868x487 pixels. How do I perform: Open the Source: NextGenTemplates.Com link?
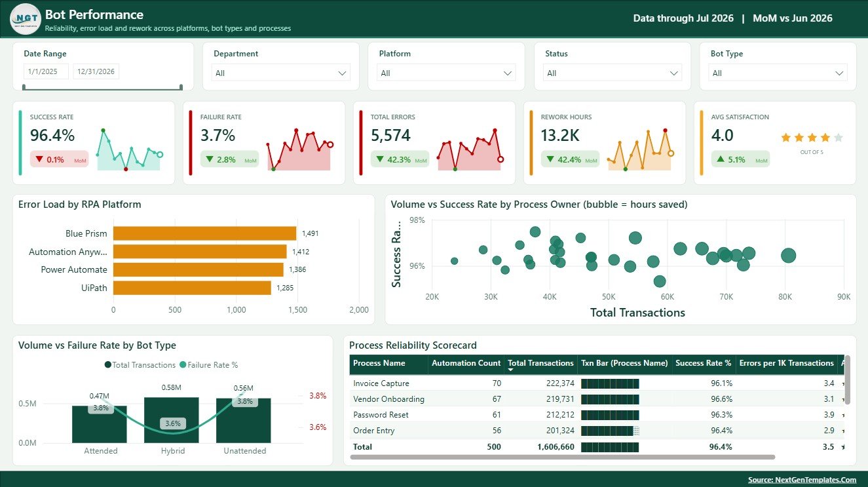(802, 480)
